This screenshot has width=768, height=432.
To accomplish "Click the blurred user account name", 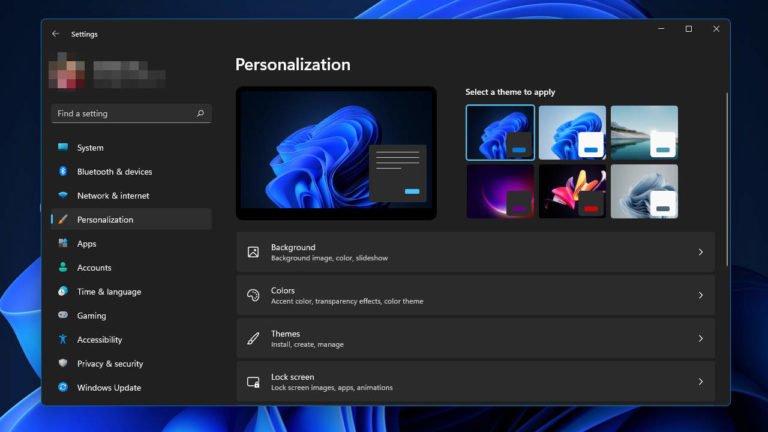I will (x=129, y=73).
